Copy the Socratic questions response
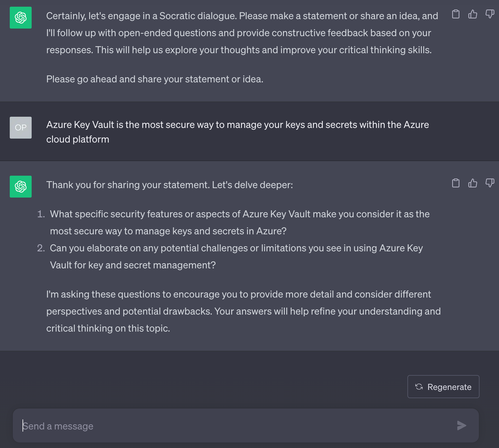Viewport: 499px width, 448px height. (x=455, y=183)
